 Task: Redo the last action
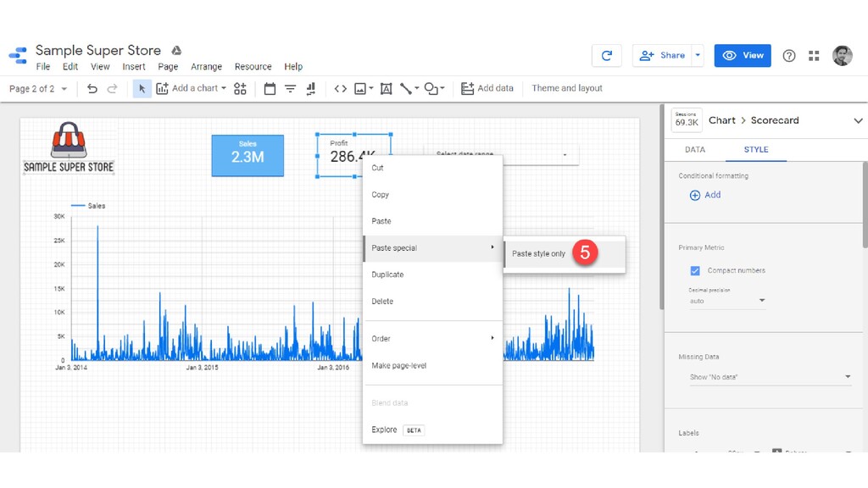click(113, 88)
